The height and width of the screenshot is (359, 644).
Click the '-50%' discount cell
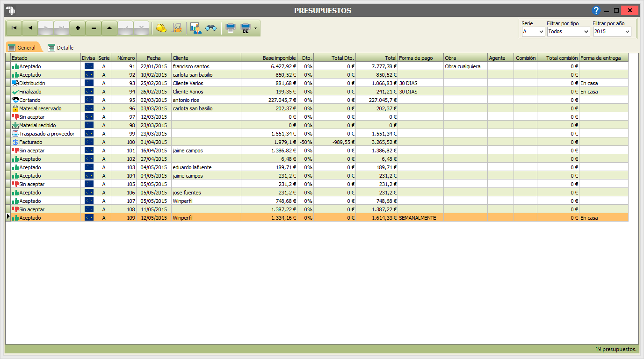(x=305, y=142)
